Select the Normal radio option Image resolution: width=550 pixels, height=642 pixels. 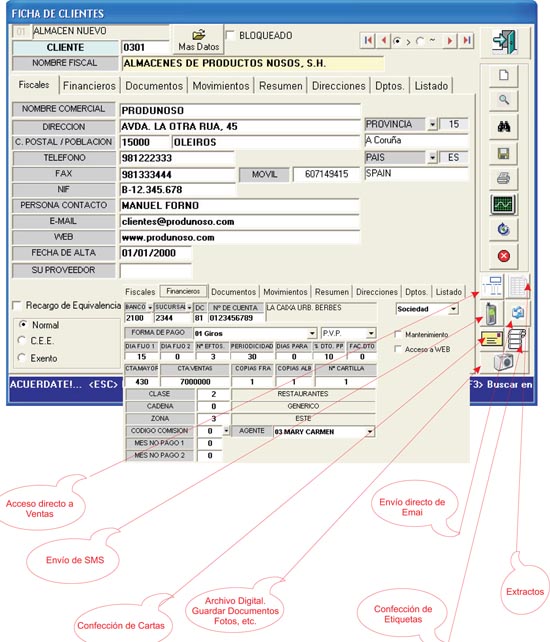tap(23, 325)
